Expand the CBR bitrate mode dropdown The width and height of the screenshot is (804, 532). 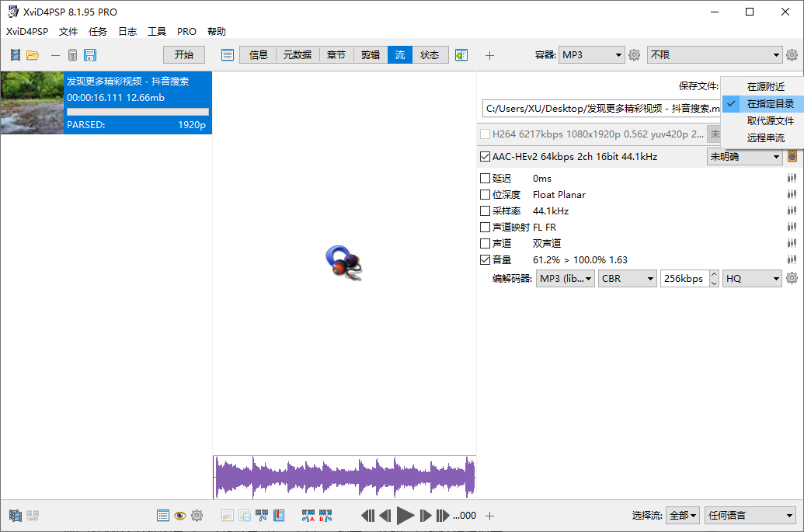628,279
